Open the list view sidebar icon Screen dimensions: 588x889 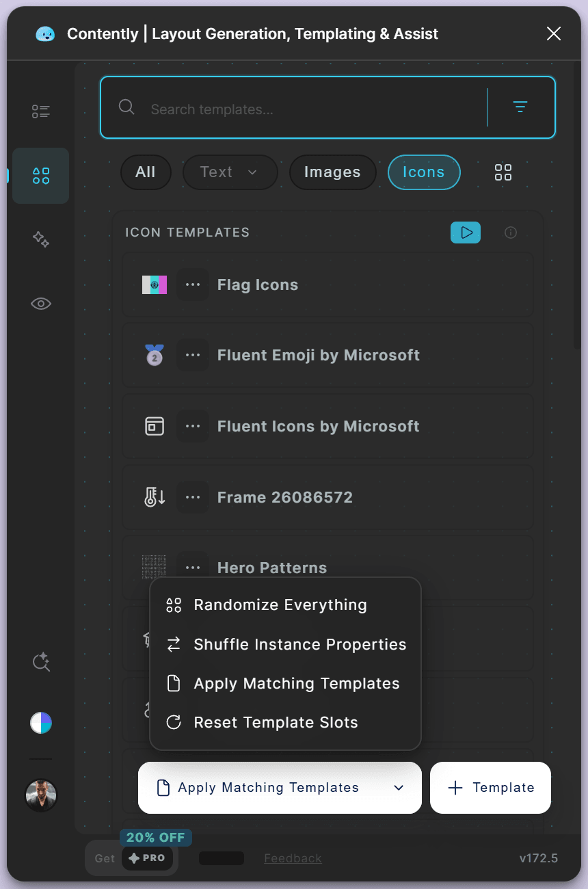point(41,111)
